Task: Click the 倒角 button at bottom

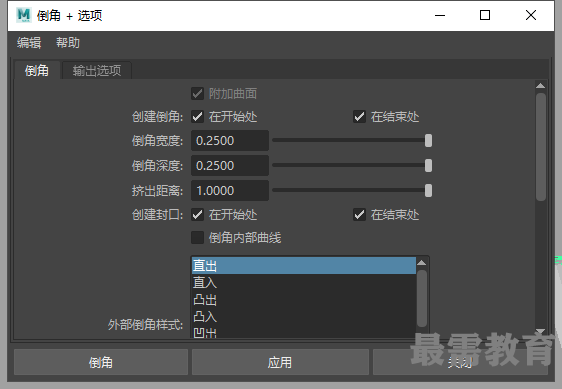Action: tap(101, 362)
